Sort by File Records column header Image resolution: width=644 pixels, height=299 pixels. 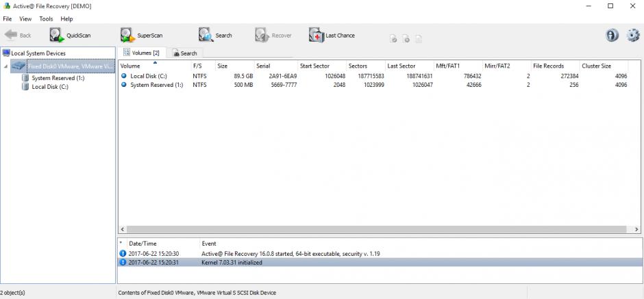click(x=555, y=66)
